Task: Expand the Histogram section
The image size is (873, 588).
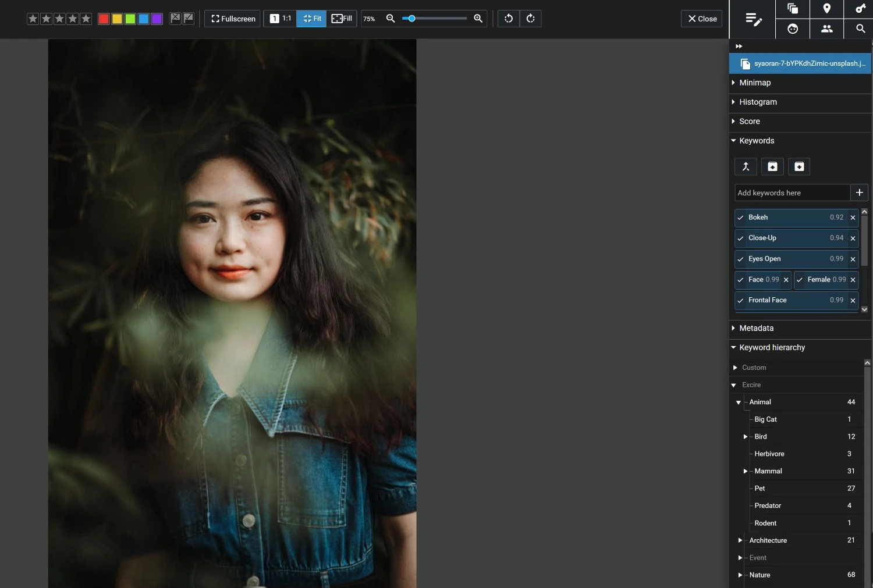Action: click(733, 102)
